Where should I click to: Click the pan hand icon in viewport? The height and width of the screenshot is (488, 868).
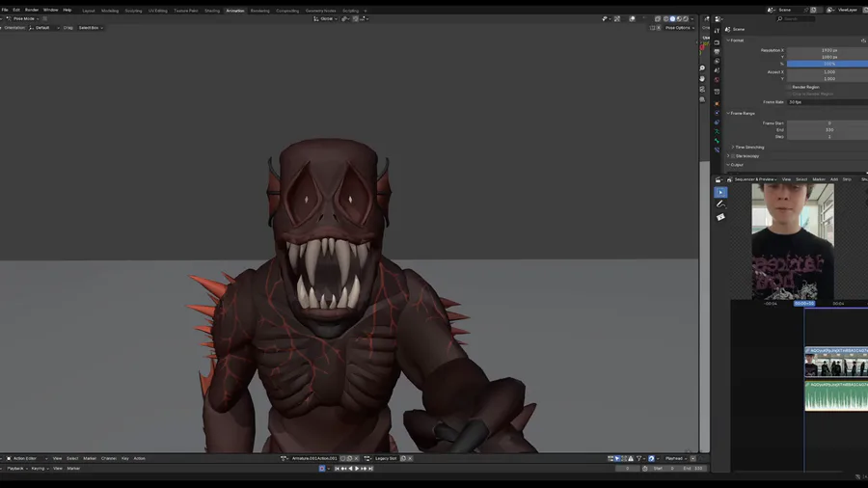click(702, 78)
